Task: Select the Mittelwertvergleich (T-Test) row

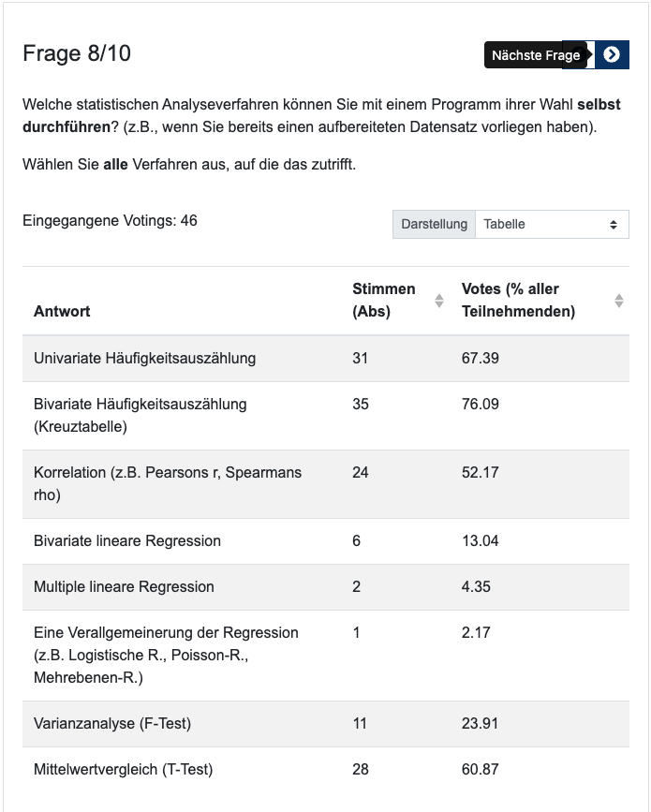Action: coord(123,769)
